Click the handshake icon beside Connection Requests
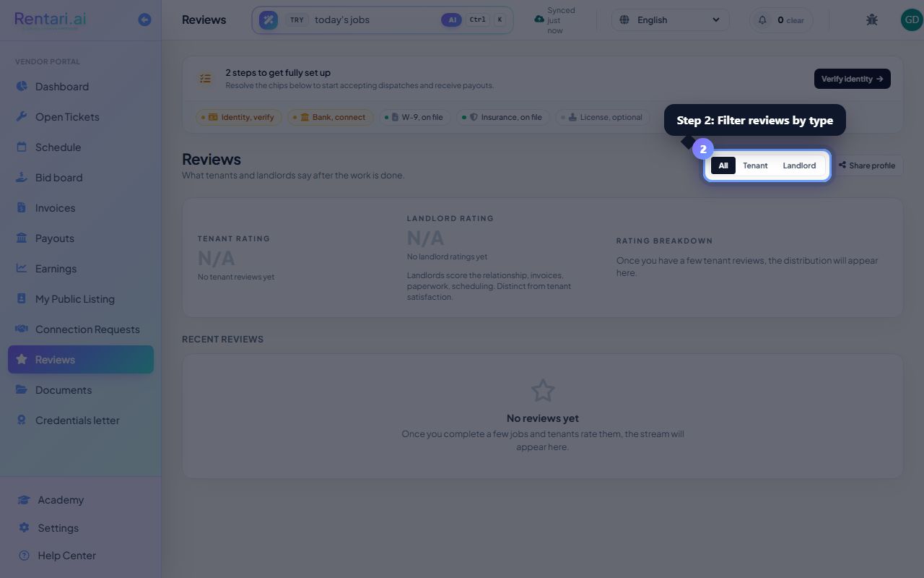Viewport: 924px width, 578px height. 22,329
